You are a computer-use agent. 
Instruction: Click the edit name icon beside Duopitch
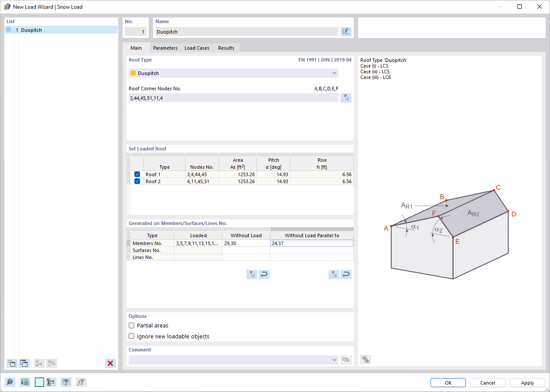point(346,31)
